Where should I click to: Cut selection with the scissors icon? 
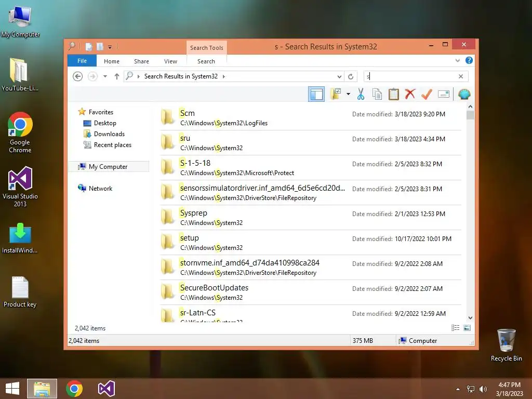[361, 94]
